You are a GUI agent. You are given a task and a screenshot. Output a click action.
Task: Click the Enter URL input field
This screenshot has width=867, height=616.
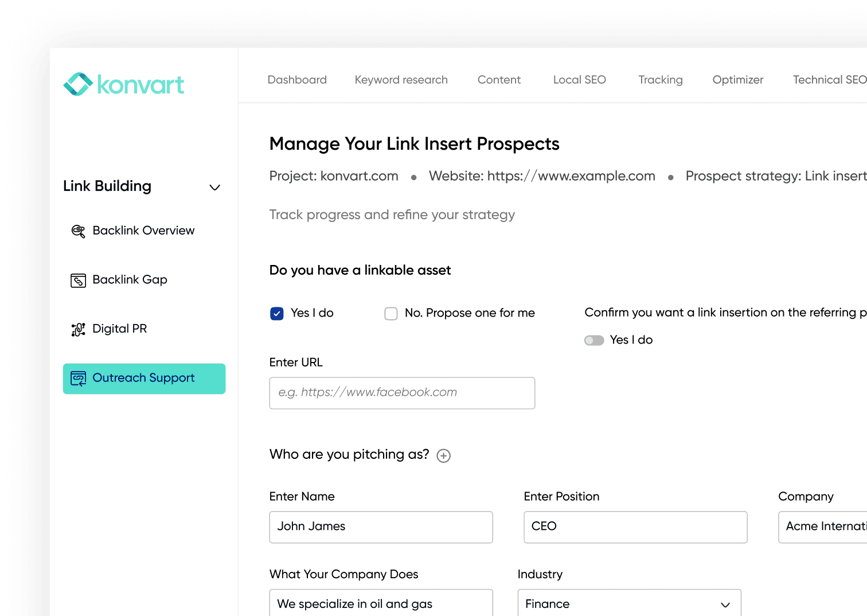tap(402, 393)
